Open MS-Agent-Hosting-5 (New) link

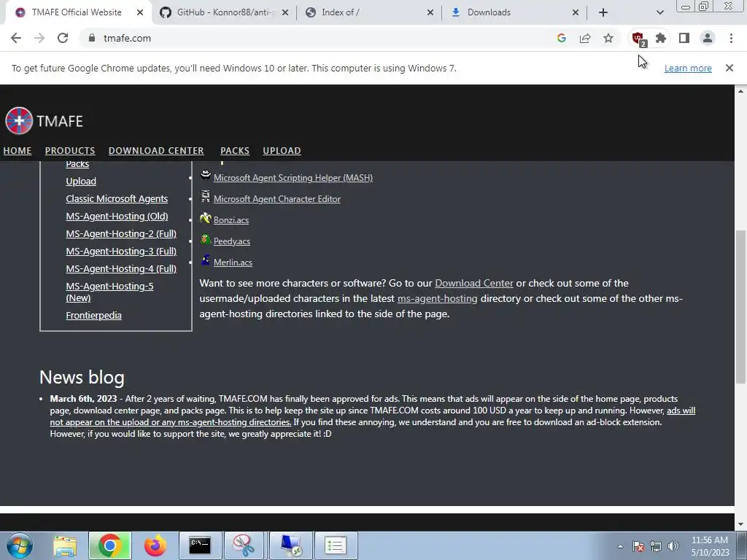point(109,292)
